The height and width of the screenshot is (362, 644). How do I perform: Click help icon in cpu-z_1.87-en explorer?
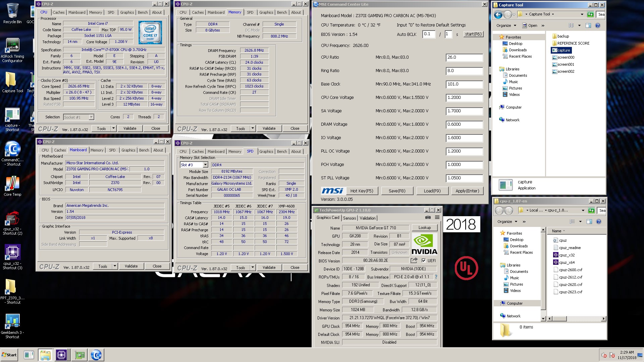[x=599, y=222]
